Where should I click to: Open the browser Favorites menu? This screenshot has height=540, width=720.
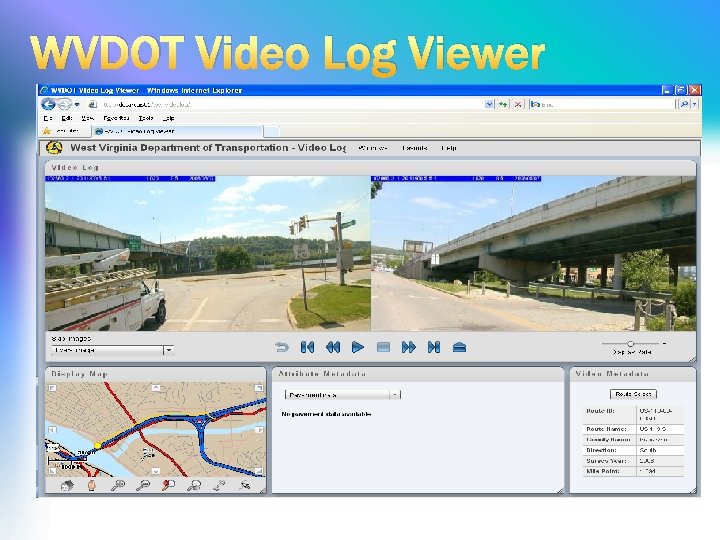[116, 118]
